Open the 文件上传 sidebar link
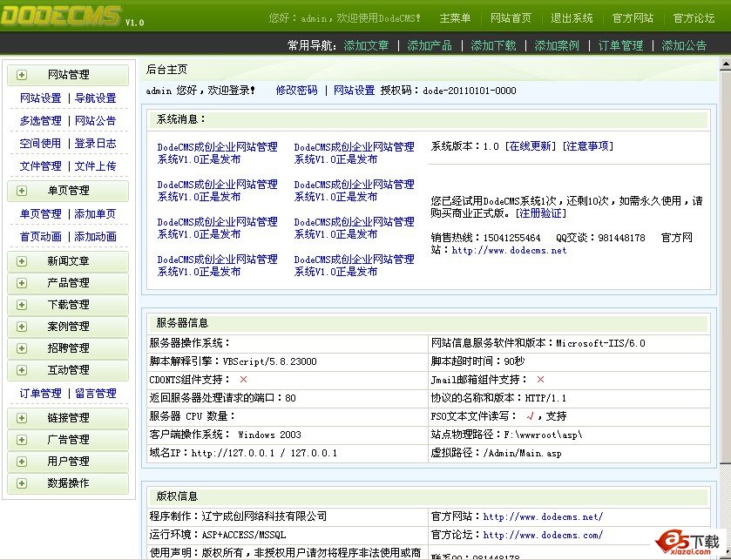Image resolution: width=731 pixels, height=560 pixels. (95, 166)
